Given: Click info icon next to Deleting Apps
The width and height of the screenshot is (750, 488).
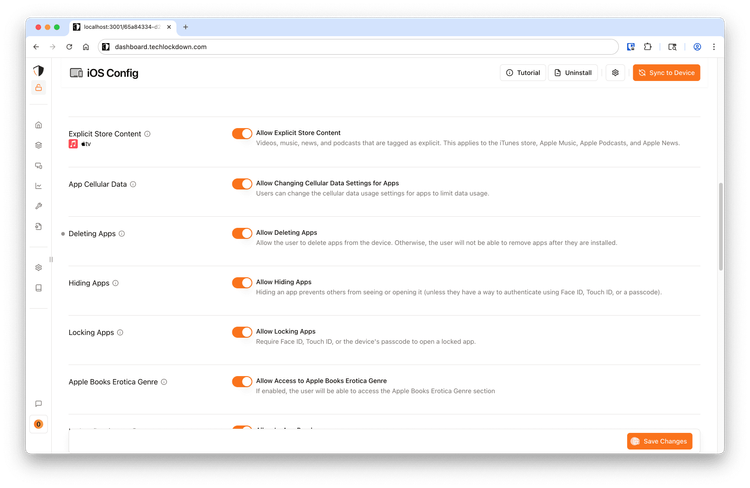Looking at the screenshot, I should coord(122,234).
